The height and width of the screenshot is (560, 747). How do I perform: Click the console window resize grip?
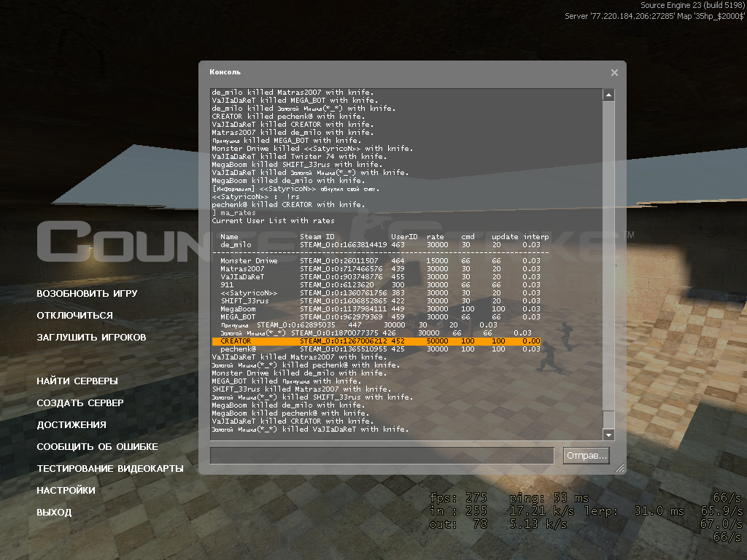point(619,468)
